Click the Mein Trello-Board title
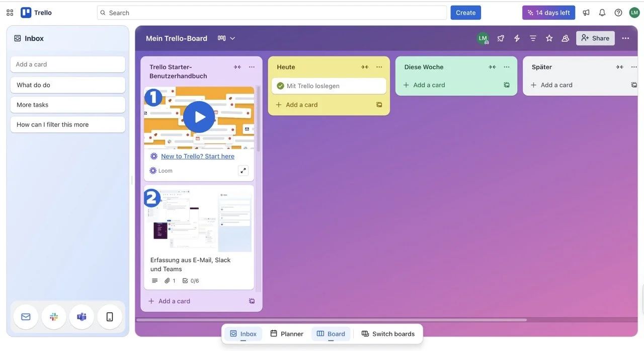Screen dimensions: 644x351 (177, 38)
